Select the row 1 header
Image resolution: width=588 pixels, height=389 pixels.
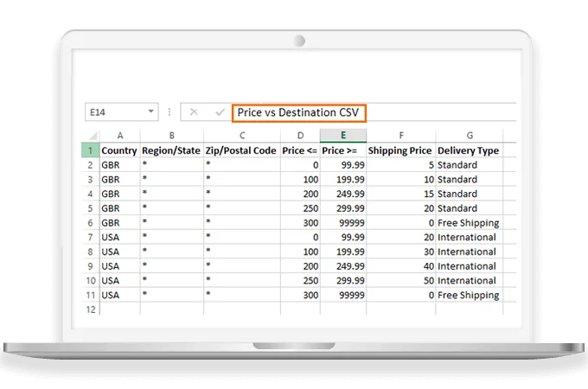92,150
